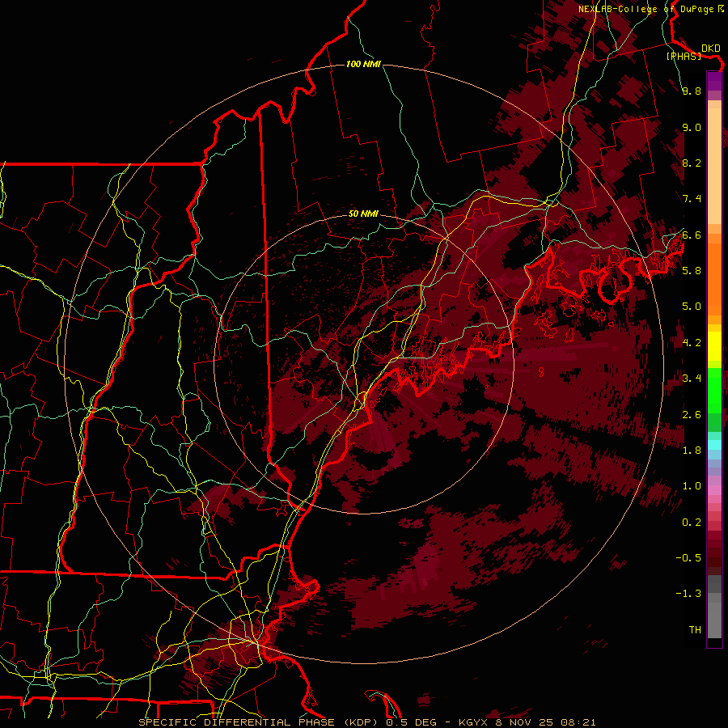
Task: Click the 6.6 scale value
Action: pyautogui.click(x=692, y=235)
